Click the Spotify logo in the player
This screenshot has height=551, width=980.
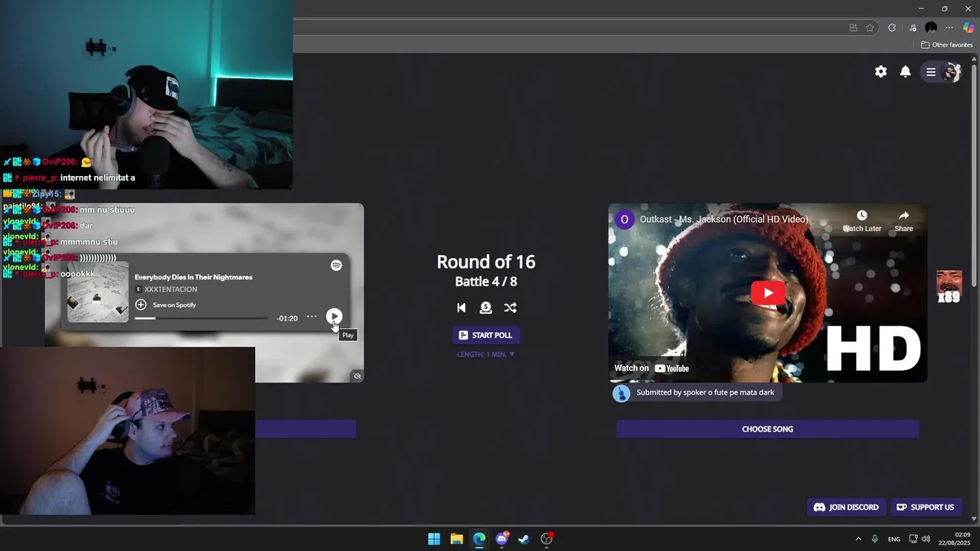[x=336, y=265]
